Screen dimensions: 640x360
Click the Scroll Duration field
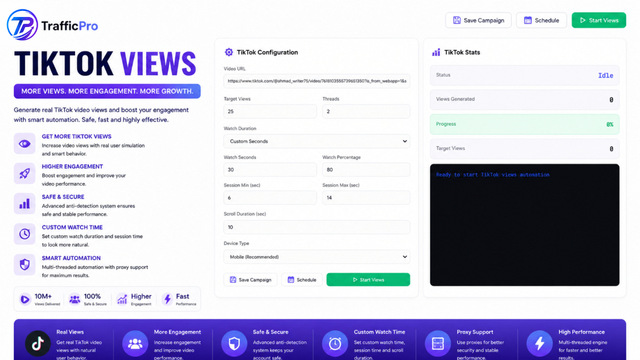coord(317,227)
